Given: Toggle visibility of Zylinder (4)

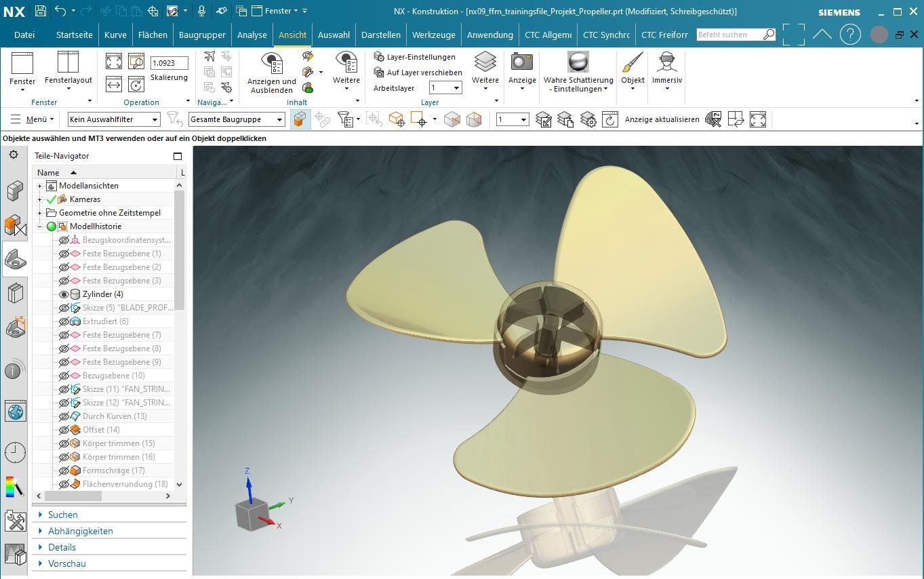Looking at the screenshot, I should pyautogui.click(x=64, y=294).
